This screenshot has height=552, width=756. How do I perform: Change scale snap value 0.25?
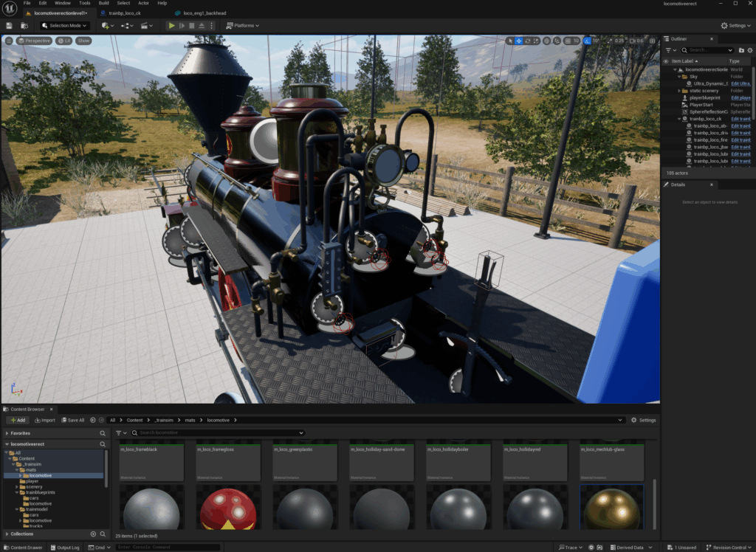click(x=619, y=41)
